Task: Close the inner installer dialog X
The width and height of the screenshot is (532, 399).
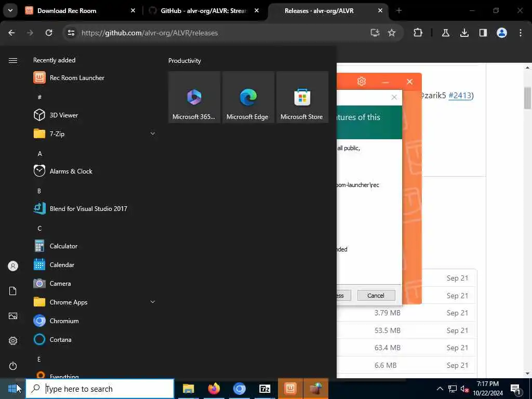Action: pyautogui.click(x=394, y=97)
